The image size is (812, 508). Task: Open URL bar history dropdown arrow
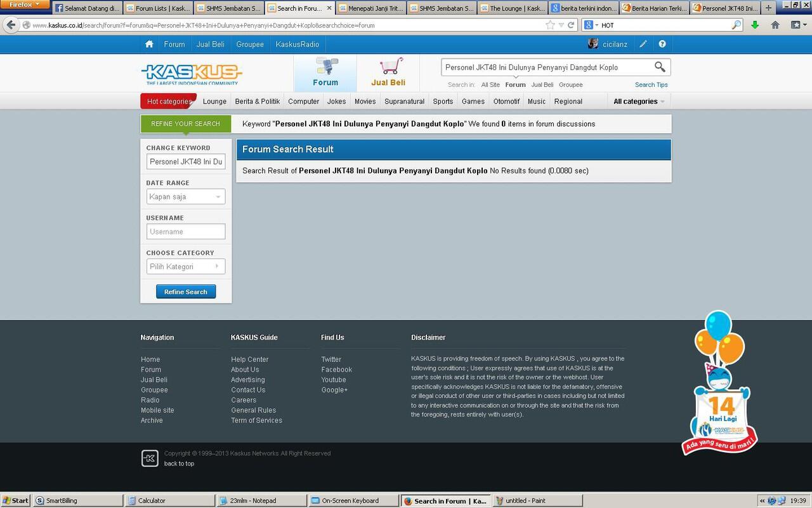tap(561, 25)
